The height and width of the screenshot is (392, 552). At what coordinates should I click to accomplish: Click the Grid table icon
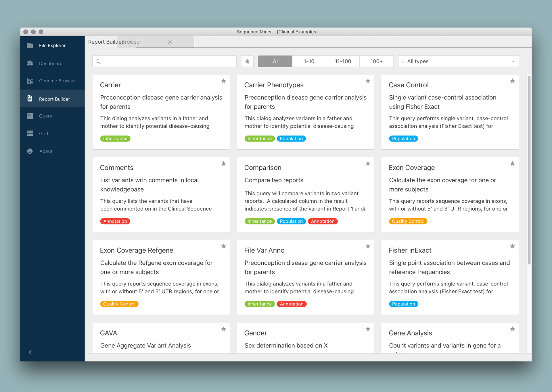click(x=30, y=133)
